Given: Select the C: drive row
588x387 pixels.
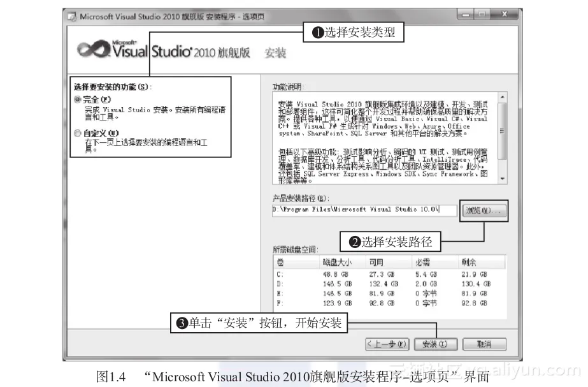Looking at the screenshot, I should (x=390, y=274).
